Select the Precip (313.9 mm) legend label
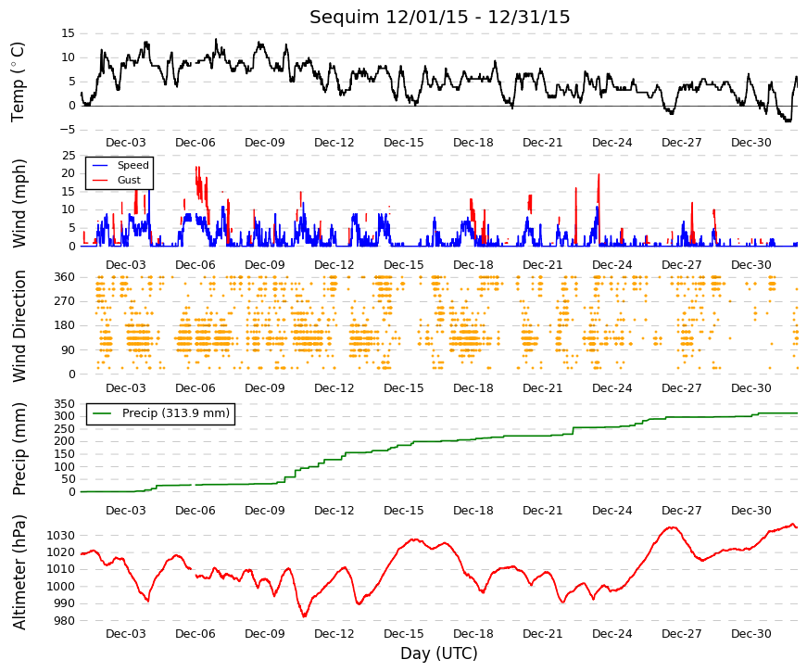This screenshot has width=807, height=672. (176, 413)
